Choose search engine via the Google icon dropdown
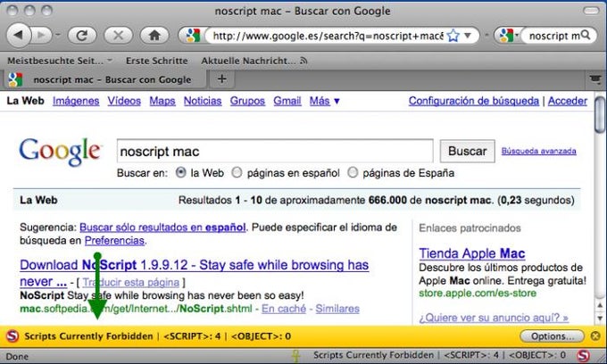Viewport: 607px width, 364px height. [x=508, y=36]
